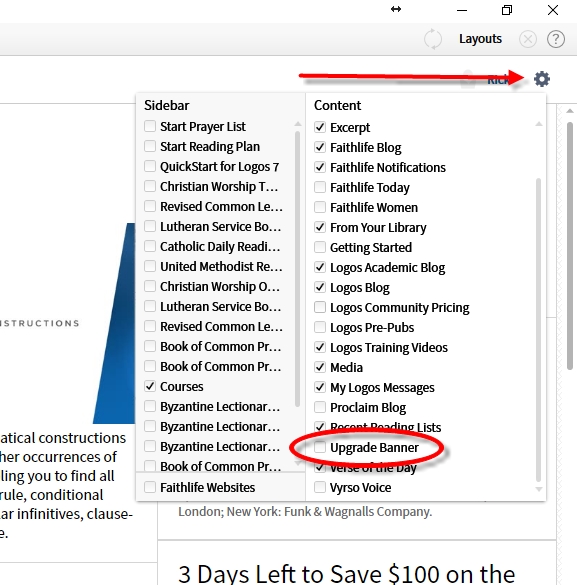Image resolution: width=577 pixels, height=585 pixels.
Task: Enable the Upgrade Banner checkbox
Action: (x=320, y=447)
